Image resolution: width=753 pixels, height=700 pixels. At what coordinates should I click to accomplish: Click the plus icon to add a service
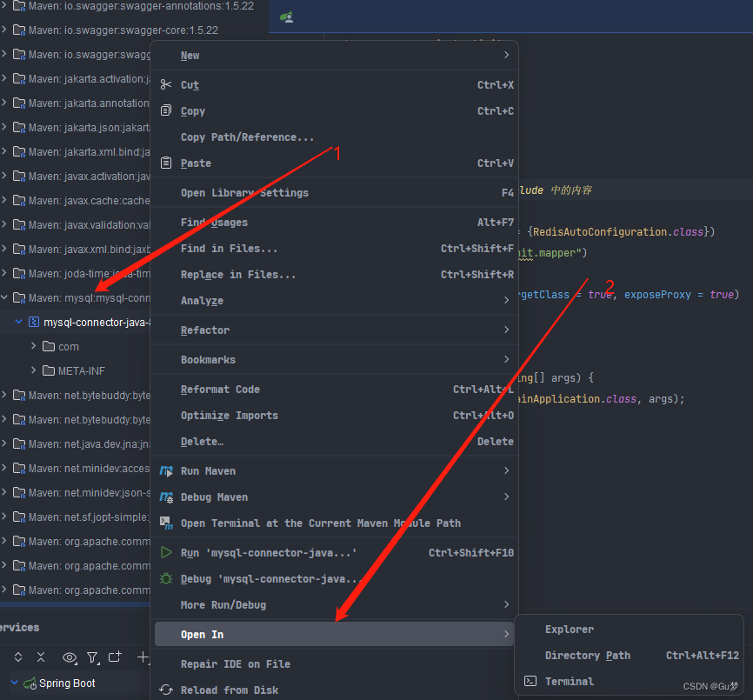coord(142,658)
